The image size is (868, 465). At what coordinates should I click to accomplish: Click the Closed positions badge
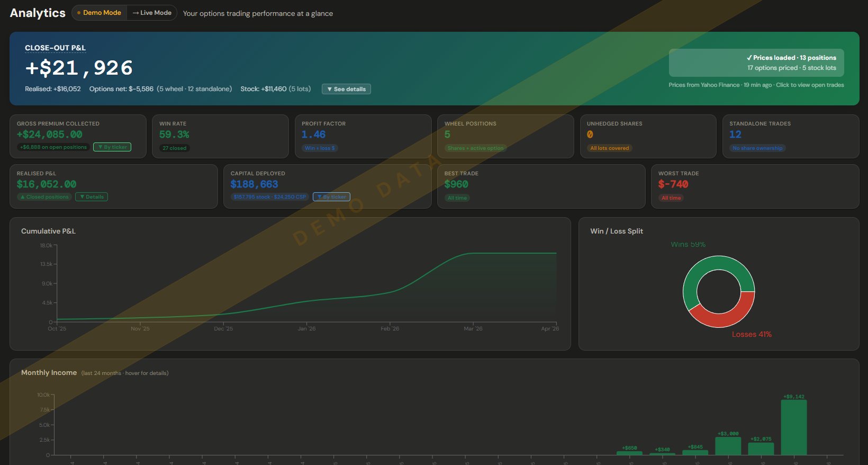(44, 197)
